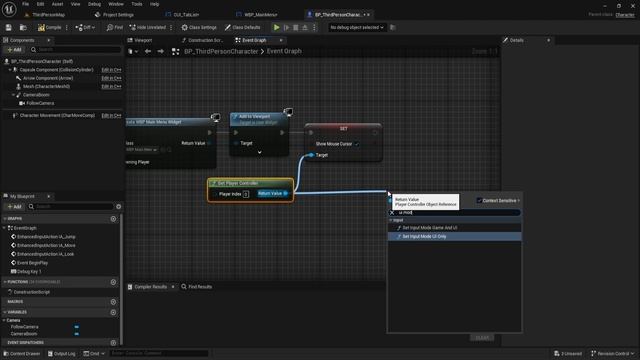
Task: Close the Event Graph tab
Action: tap(281, 40)
